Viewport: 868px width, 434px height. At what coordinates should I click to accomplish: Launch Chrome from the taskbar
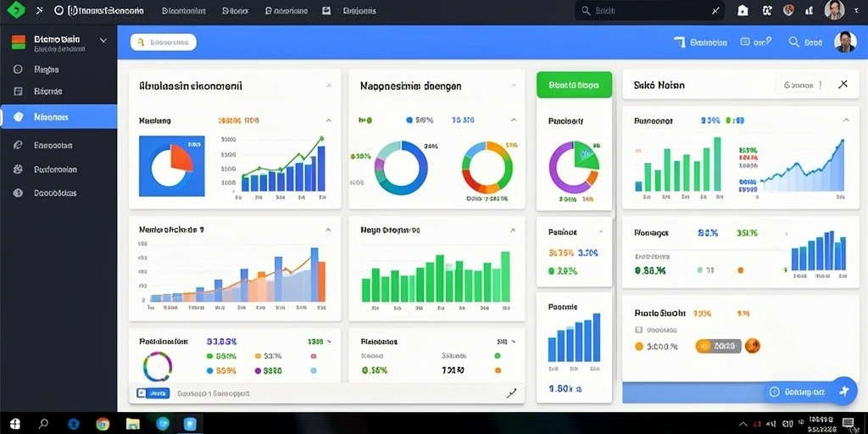[x=103, y=424]
